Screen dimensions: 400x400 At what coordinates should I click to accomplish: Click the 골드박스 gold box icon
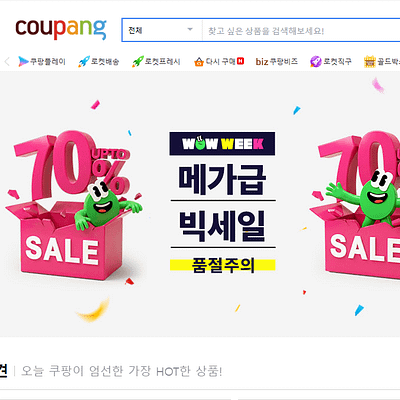(369, 62)
